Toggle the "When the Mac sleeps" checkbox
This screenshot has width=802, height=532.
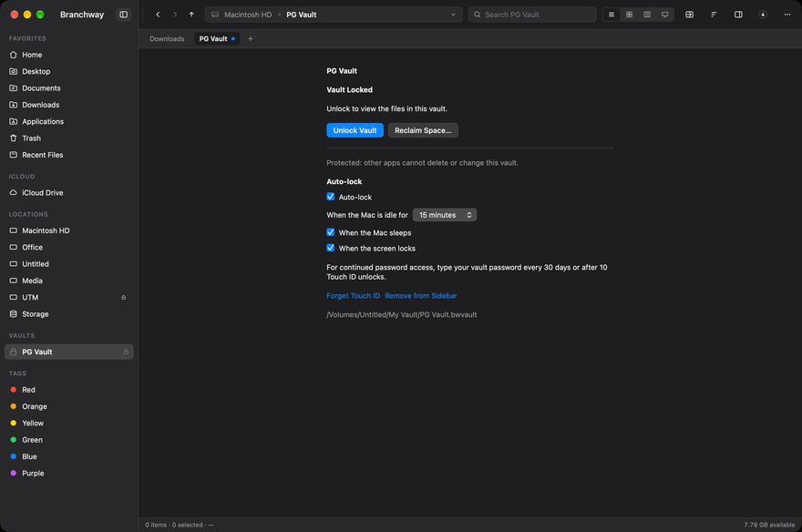pyautogui.click(x=331, y=232)
